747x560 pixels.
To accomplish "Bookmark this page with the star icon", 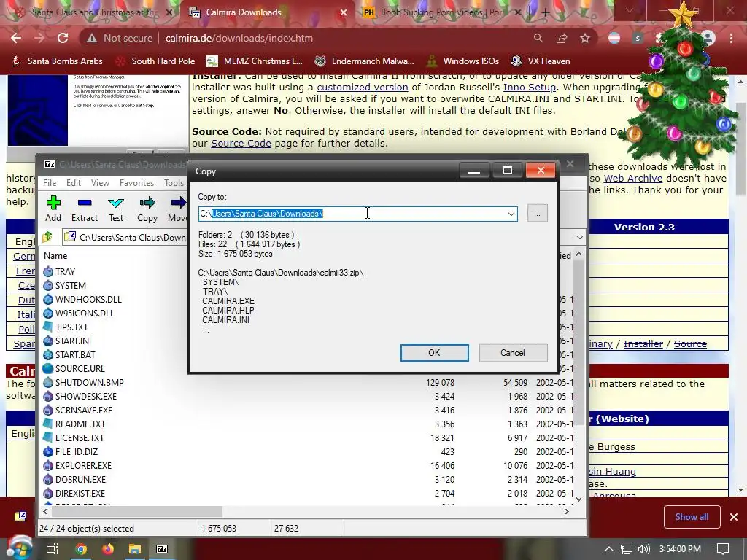I will coord(585,38).
